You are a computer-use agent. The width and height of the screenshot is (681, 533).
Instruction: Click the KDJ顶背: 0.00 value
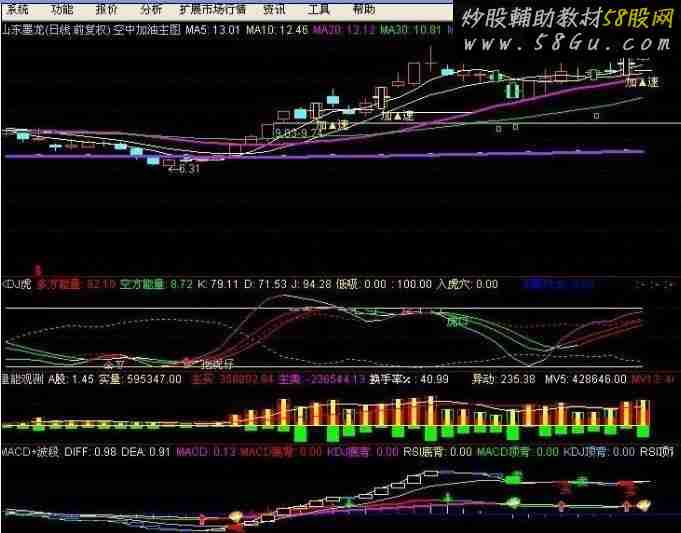click(x=599, y=452)
